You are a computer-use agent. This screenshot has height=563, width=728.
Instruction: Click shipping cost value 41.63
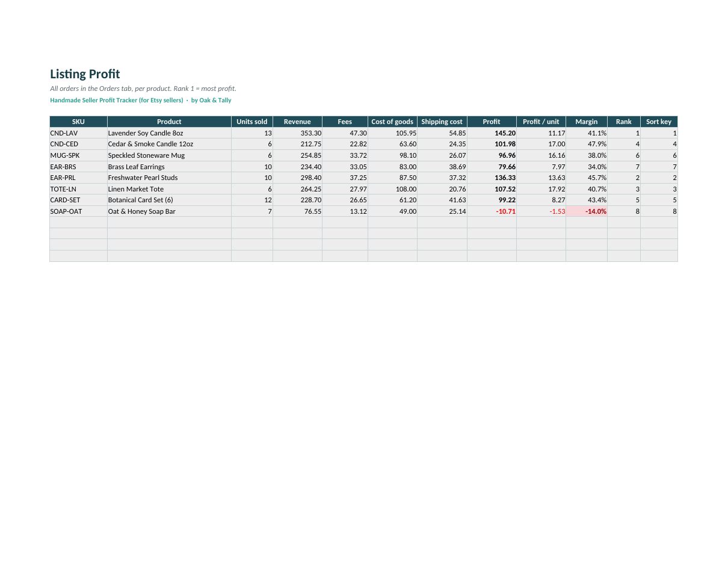click(442, 200)
